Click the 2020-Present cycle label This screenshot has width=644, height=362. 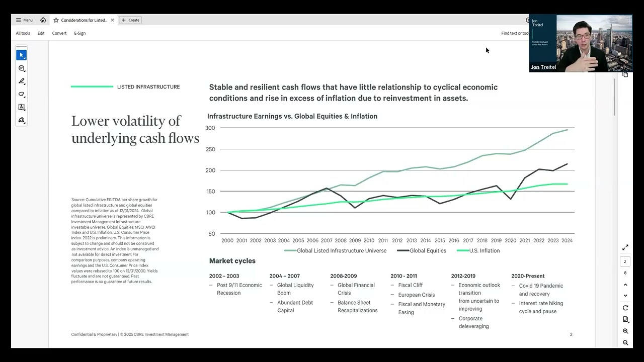pyautogui.click(x=528, y=276)
